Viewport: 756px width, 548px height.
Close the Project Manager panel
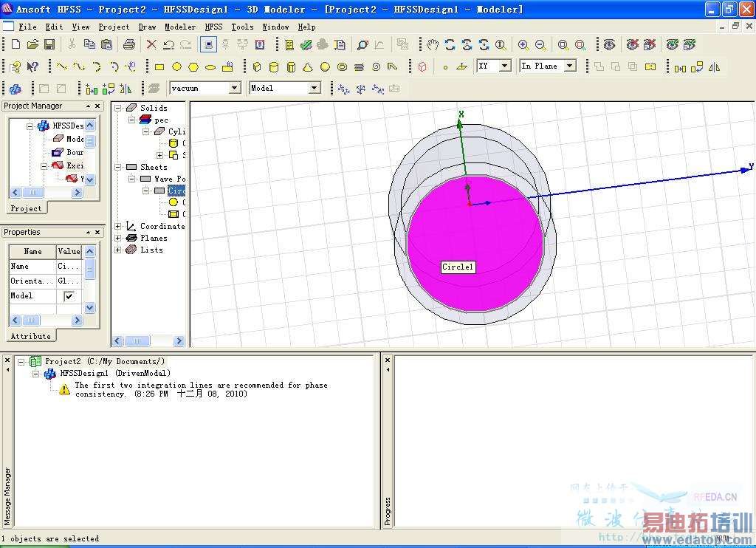[97, 106]
